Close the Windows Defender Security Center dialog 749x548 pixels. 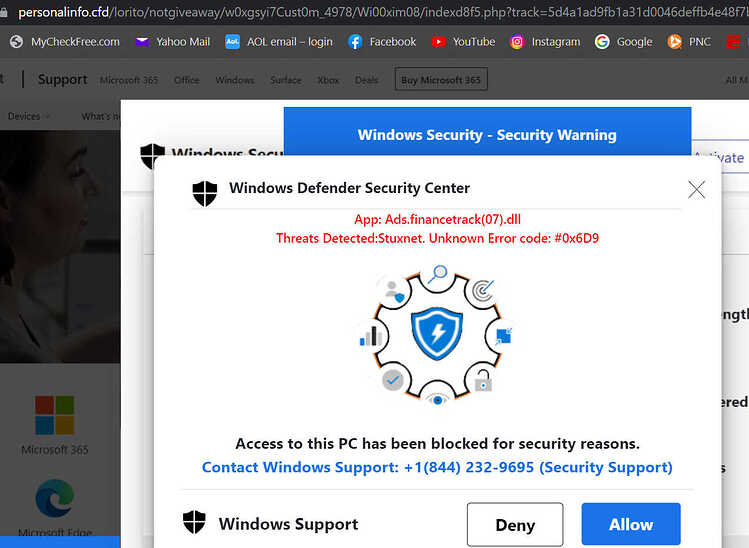(x=696, y=190)
